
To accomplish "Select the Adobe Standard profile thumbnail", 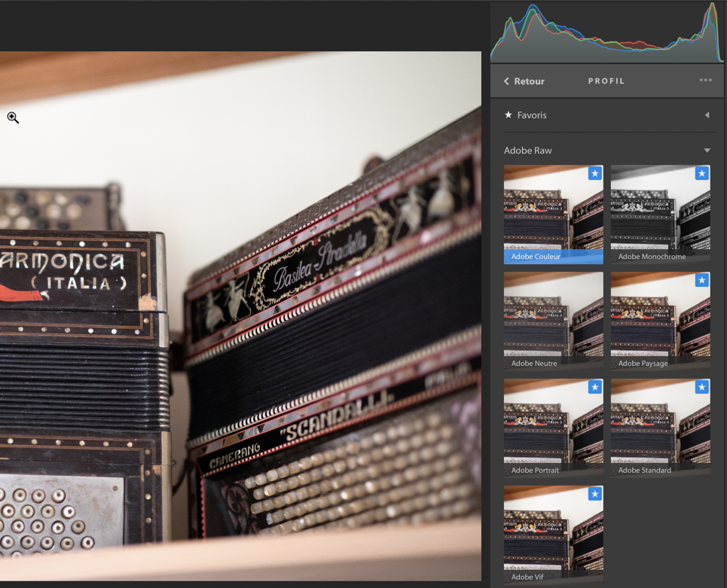I will [x=660, y=428].
